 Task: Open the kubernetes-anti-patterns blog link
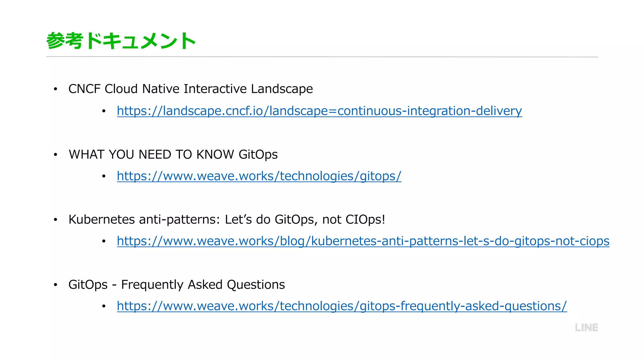click(x=363, y=241)
